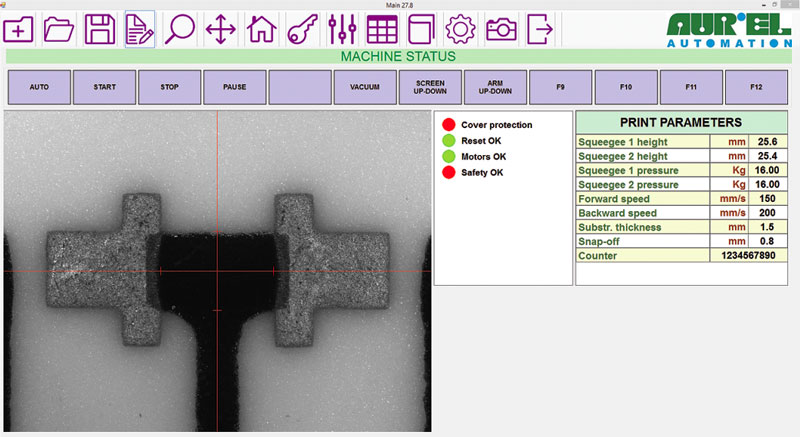Select Squeegee 1 pressure value 16.00
This screenshot has height=437, width=800.
point(767,170)
